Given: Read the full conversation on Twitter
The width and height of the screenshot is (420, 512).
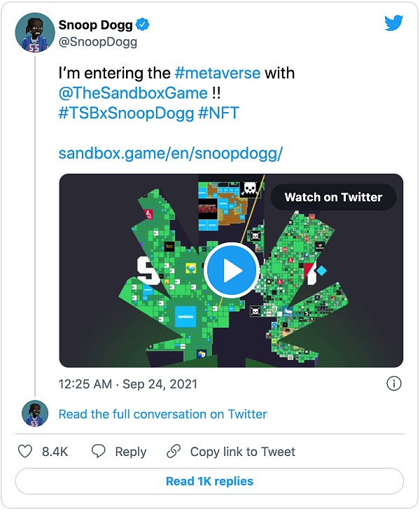Looking at the screenshot, I should pyautogui.click(x=162, y=414).
